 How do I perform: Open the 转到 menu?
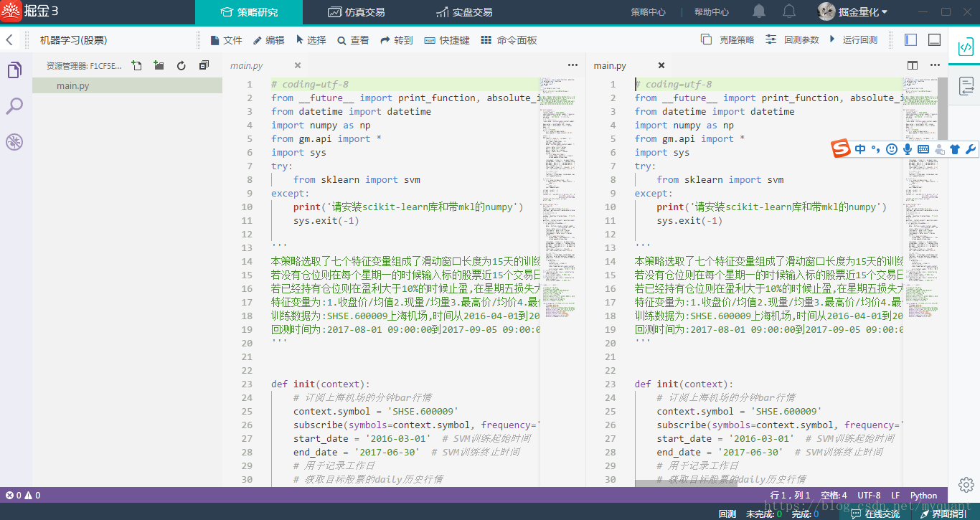[x=397, y=40]
